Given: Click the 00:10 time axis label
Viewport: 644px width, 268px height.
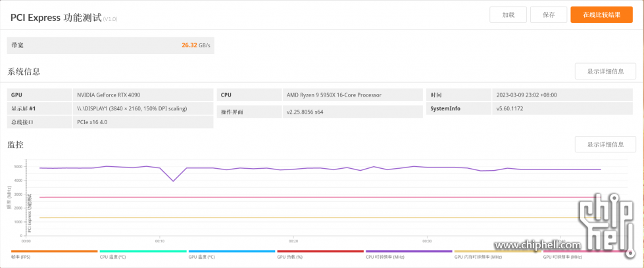Looking at the screenshot, I should pos(159,241).
